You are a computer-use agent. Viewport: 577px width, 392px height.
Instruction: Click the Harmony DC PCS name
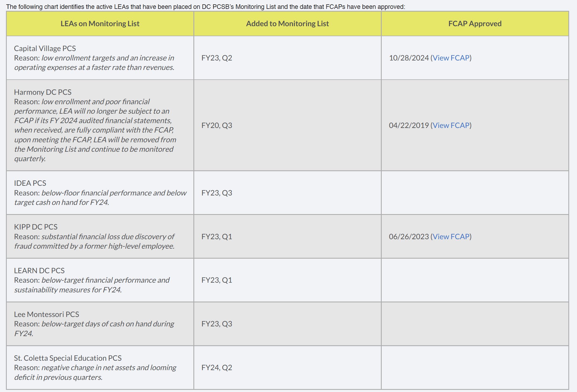coord(43,92)
